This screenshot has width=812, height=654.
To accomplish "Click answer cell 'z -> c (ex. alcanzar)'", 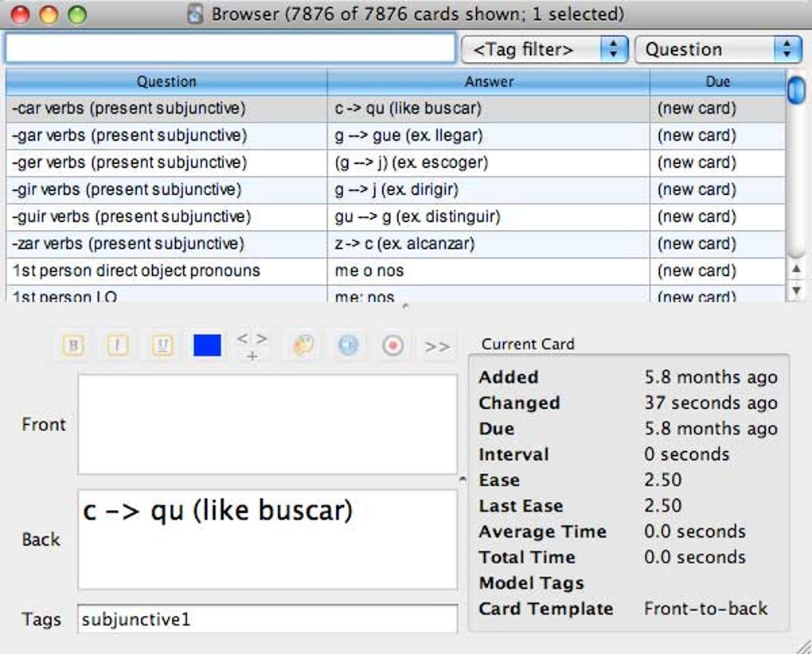I will point(488,243).
